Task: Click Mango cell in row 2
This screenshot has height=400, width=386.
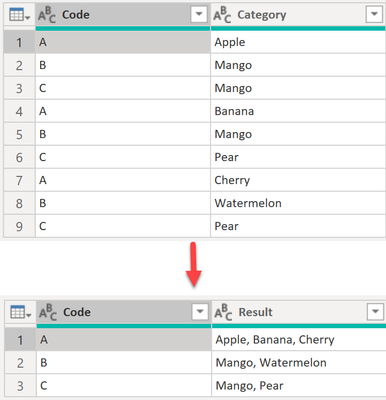Action: click(298, 65)
